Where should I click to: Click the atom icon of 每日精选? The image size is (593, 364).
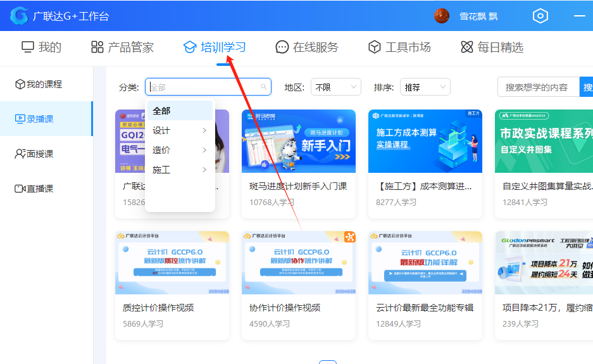[467, 47]
